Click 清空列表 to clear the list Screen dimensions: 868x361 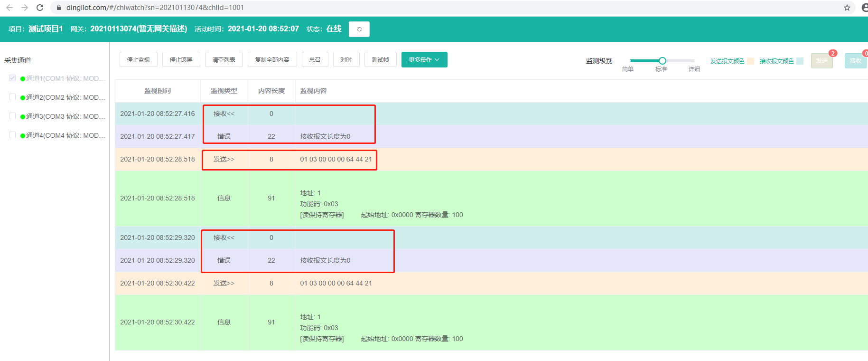point(224,60)
